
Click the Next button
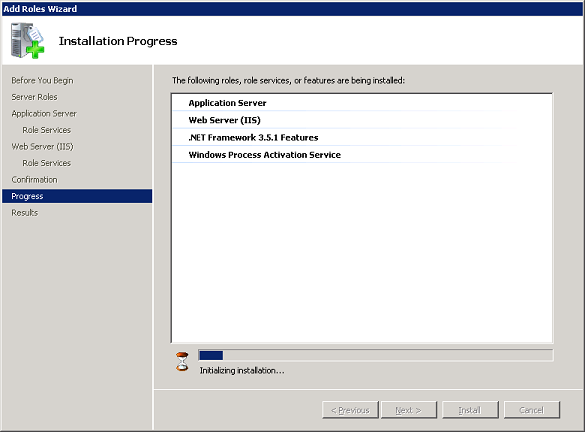click(409, 410)
